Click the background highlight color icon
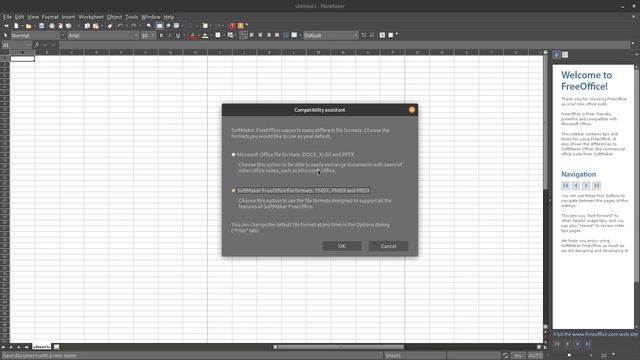640x360 pixels. click(205, 36)
